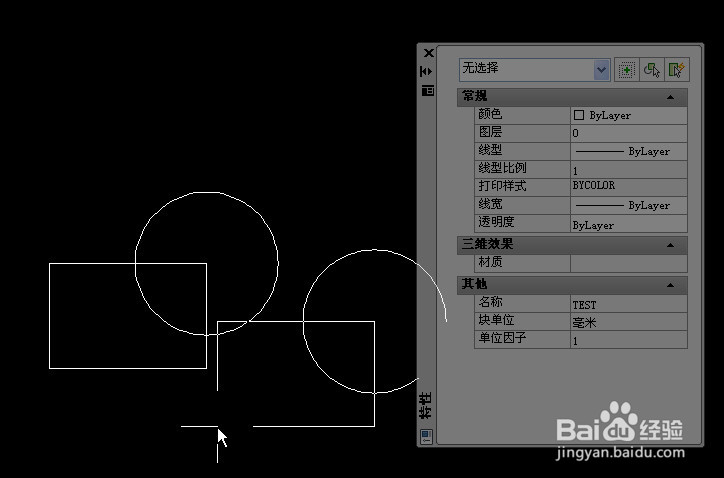Click the Select Objects icon
The image size is (724, 478).
(x=652, y=70)
